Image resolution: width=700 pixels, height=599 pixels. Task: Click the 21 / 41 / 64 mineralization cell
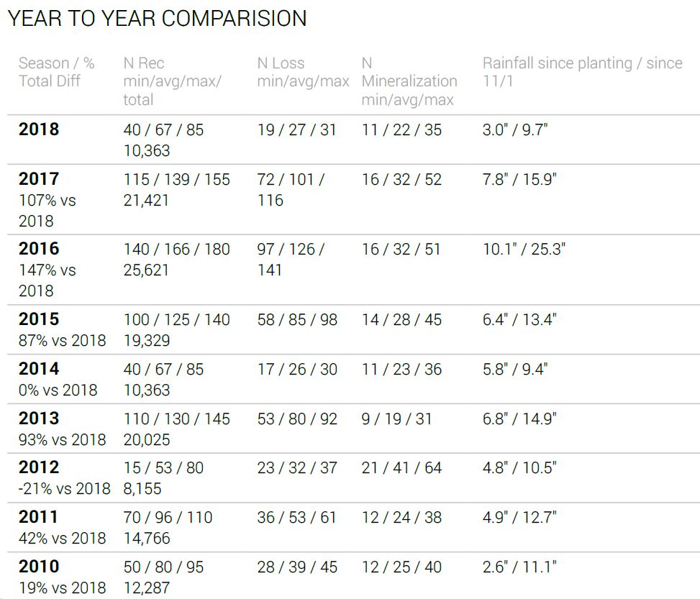point(401,468)
